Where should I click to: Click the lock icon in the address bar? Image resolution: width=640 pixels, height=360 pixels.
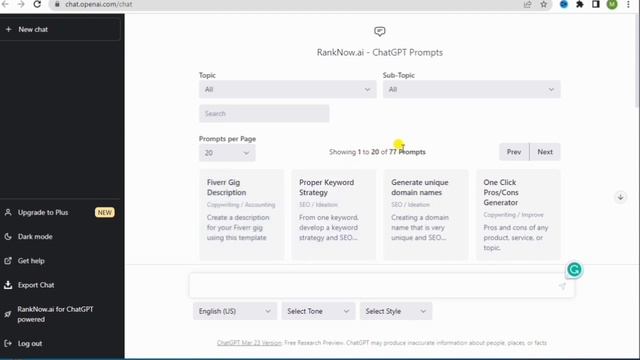[57, 4]
